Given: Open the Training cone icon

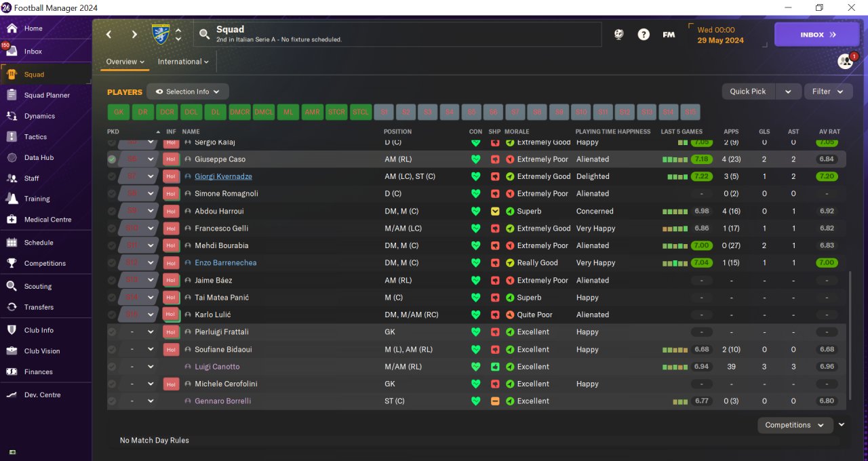Looking at the screenshot, I should point(12,199).
